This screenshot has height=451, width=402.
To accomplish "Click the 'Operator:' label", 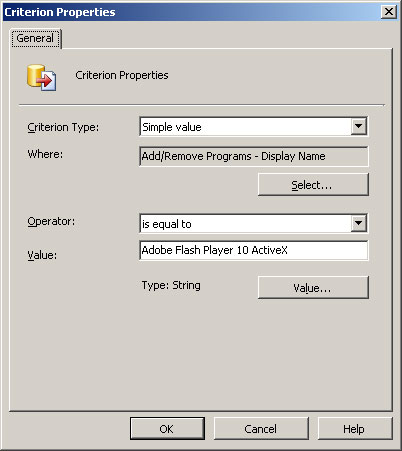I will 51,221.
